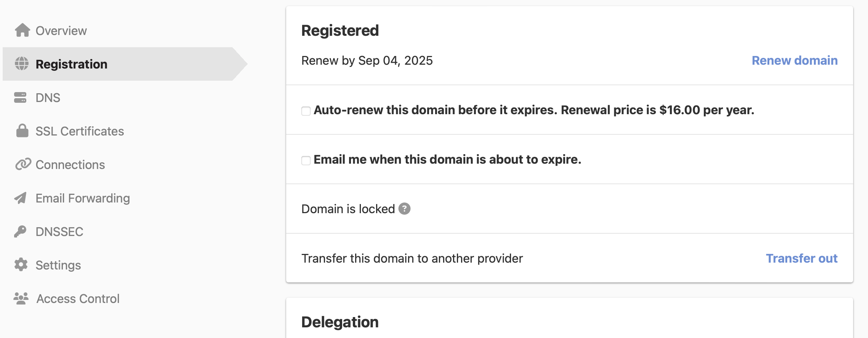Click the gear icon beside Settings

coord(21,265)
